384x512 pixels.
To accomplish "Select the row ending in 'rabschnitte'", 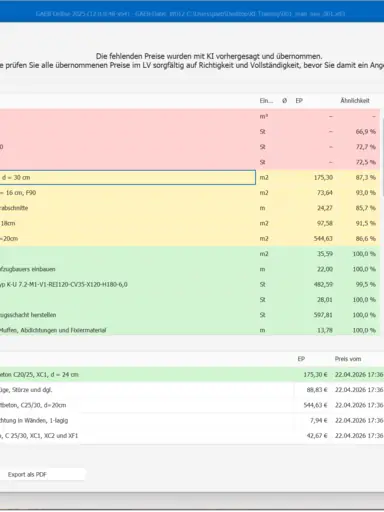I will [190, 208].
